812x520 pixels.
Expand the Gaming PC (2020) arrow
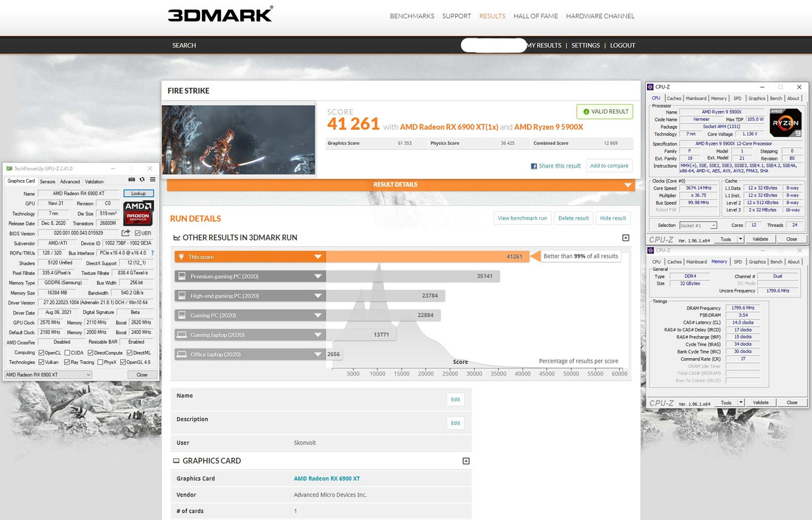[318, 315]
